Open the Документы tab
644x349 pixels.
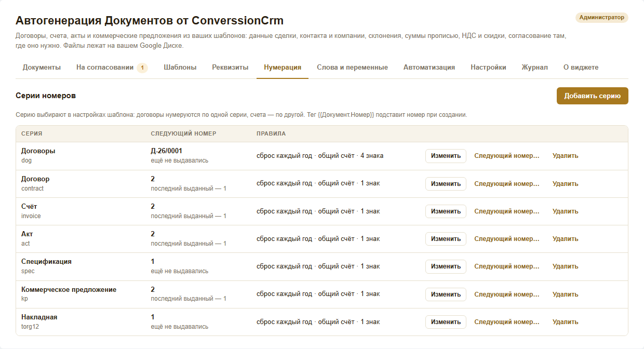42,68
